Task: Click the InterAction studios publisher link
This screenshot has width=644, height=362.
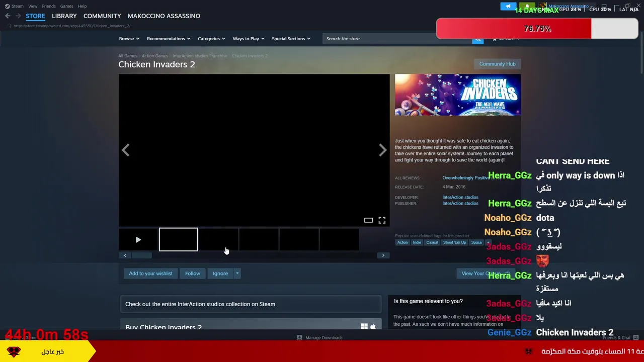Action: (x=460, y=204)
